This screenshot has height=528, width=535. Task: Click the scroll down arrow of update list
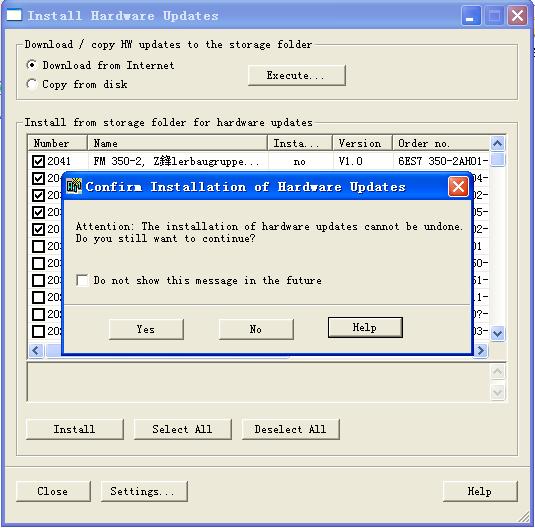[497, 333]
